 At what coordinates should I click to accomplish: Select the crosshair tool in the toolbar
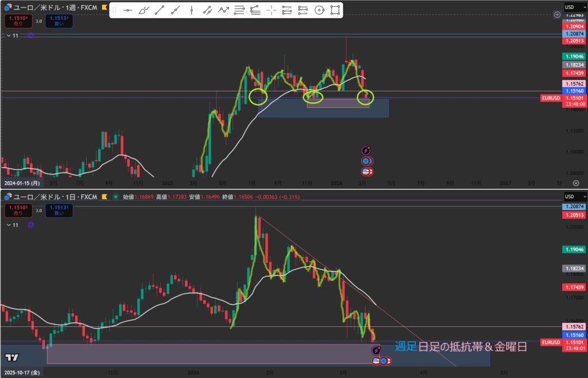(x=272, y=10)
